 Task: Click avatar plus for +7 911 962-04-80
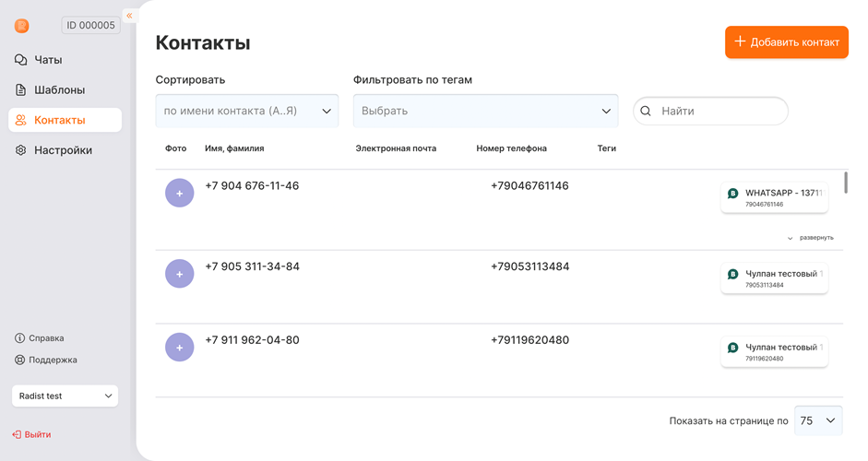pyautogui.click(x=179, y=348)
